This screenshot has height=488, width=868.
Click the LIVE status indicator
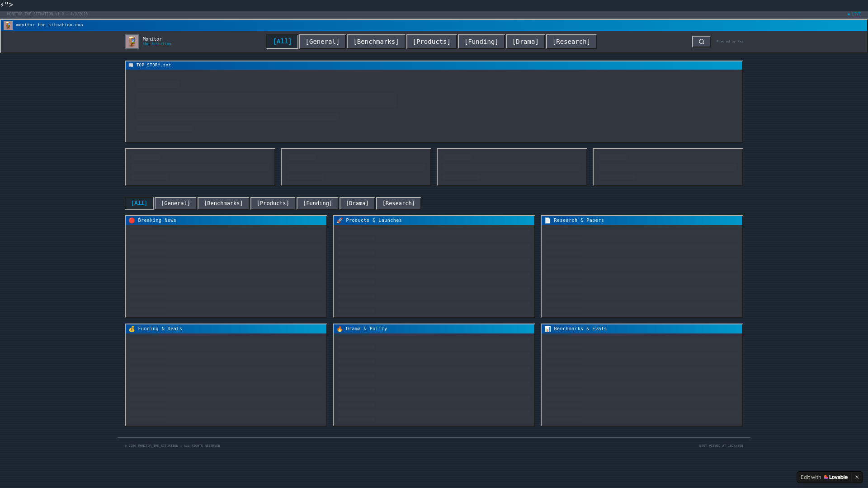tap(854, 14)
